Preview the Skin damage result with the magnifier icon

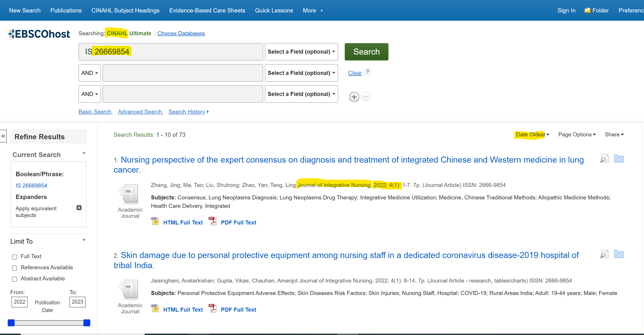pos(604,254)
